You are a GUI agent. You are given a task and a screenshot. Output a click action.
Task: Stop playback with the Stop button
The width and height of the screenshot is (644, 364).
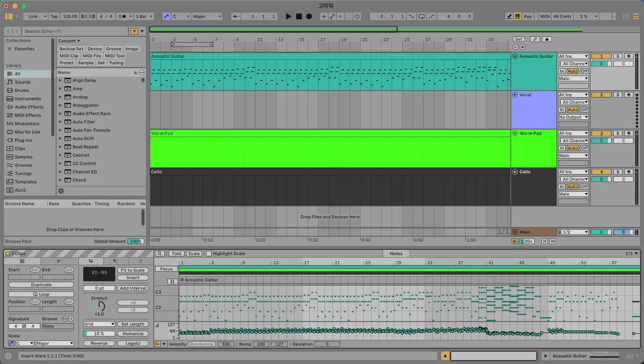click(x=299, y=17)
